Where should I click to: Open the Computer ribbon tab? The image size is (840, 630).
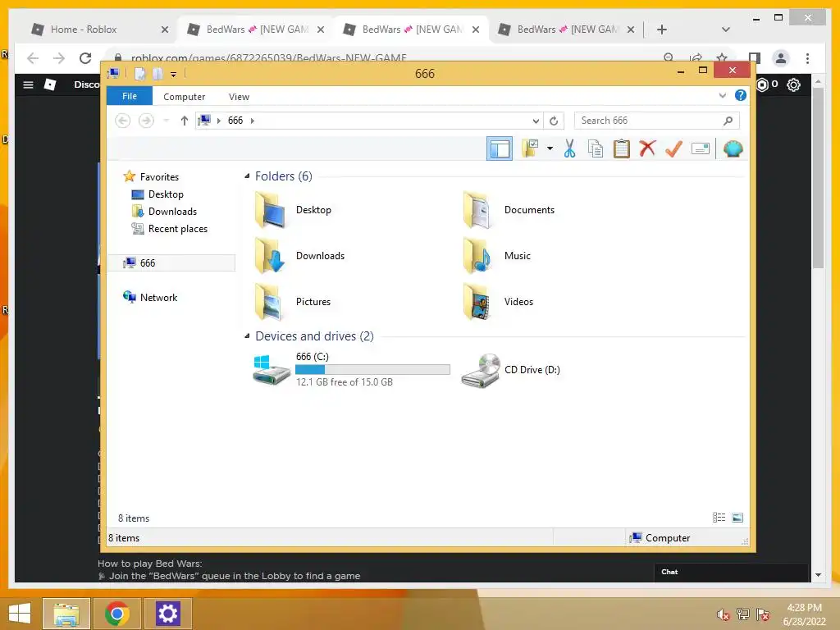click(185, 97)
